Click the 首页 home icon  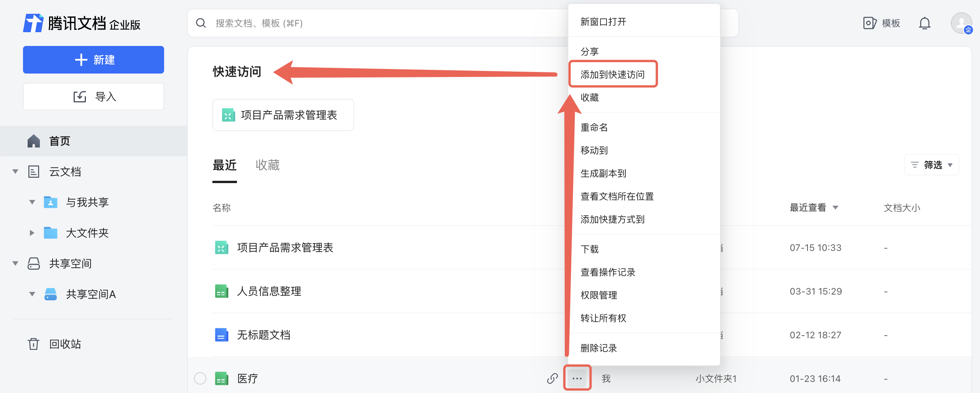[x=34, y=141]
